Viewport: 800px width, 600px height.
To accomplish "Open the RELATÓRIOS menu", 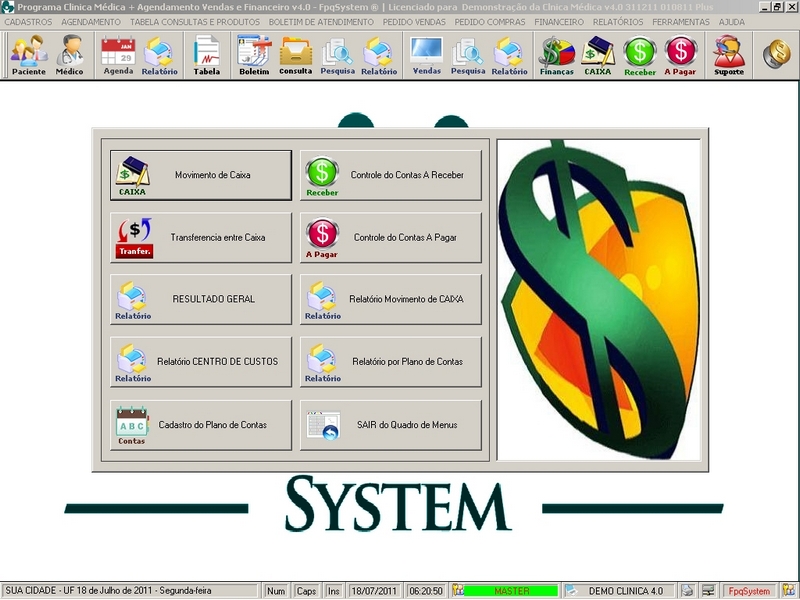I will (618, 22).
